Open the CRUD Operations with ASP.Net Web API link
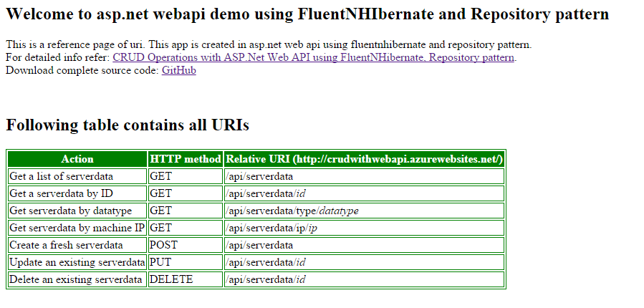 point(313,57)
